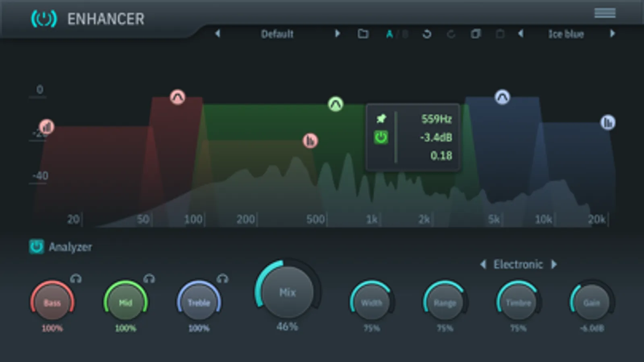
Task: Click the -40 dB scale label
Action: pos(40,176)
